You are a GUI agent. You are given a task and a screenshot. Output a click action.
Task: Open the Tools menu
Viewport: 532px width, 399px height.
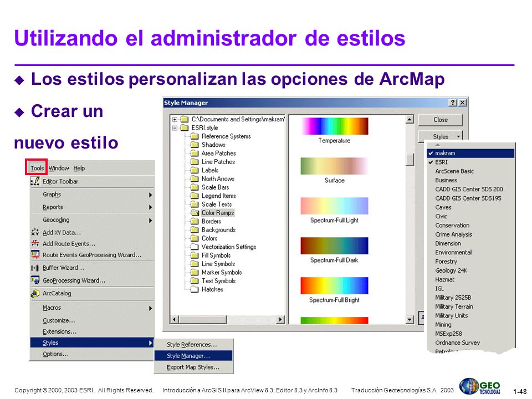(x=37, y=168)
